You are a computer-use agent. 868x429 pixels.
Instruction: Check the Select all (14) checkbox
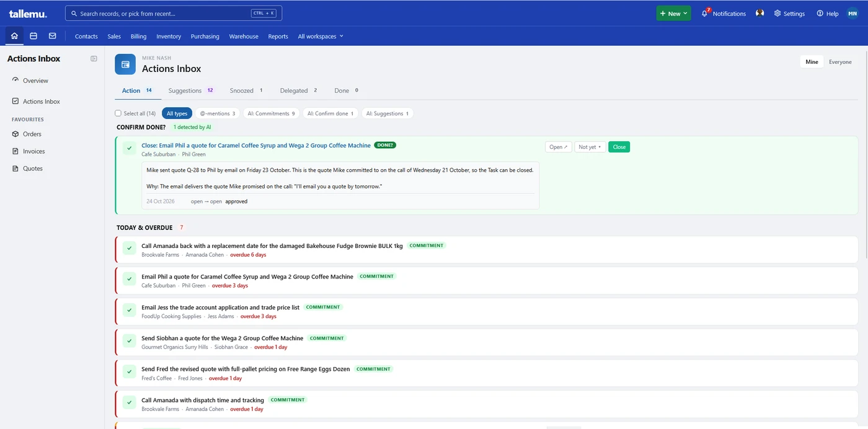tap(118, 113)
